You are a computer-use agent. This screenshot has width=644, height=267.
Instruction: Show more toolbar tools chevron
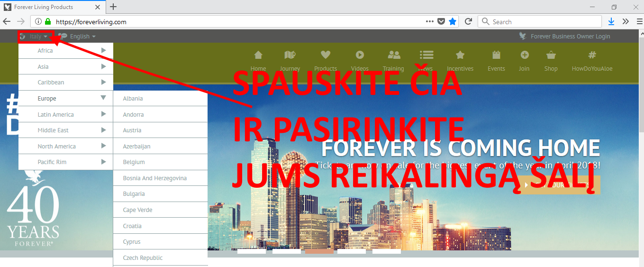tap(626, 21)
